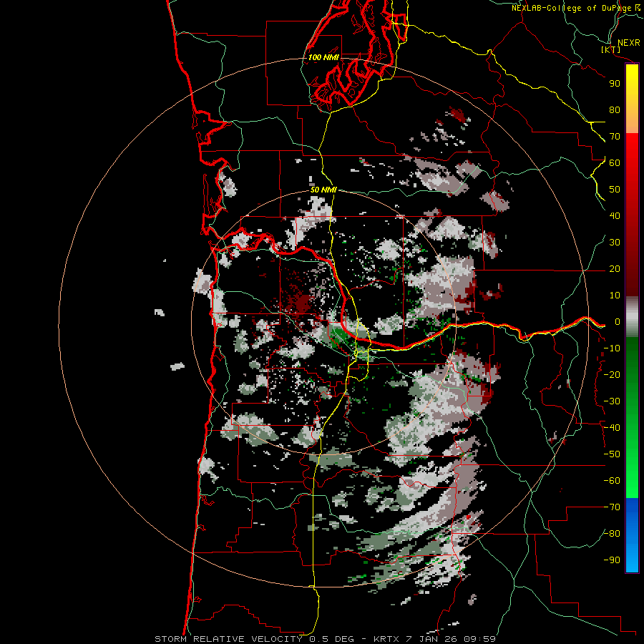Click the "KRTX" station identifier in caption

pyautogui.click(x=388, y=639)
